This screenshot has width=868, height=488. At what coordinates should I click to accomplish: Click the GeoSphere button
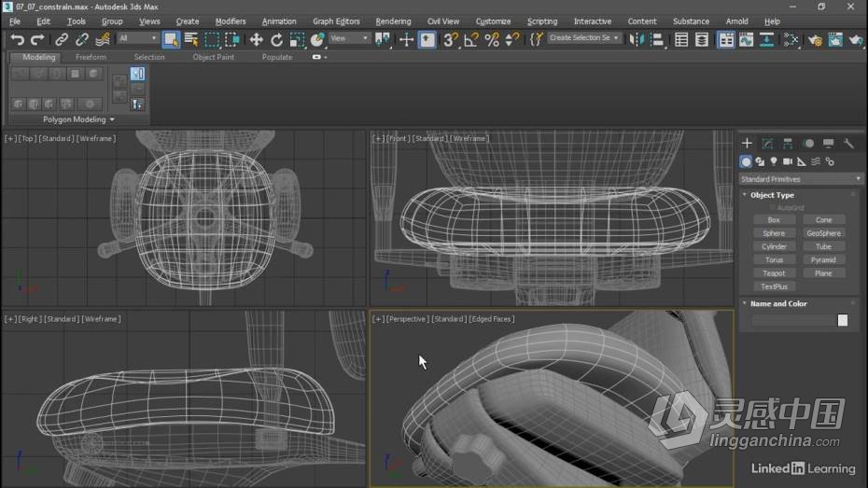[x=823, y=233]
